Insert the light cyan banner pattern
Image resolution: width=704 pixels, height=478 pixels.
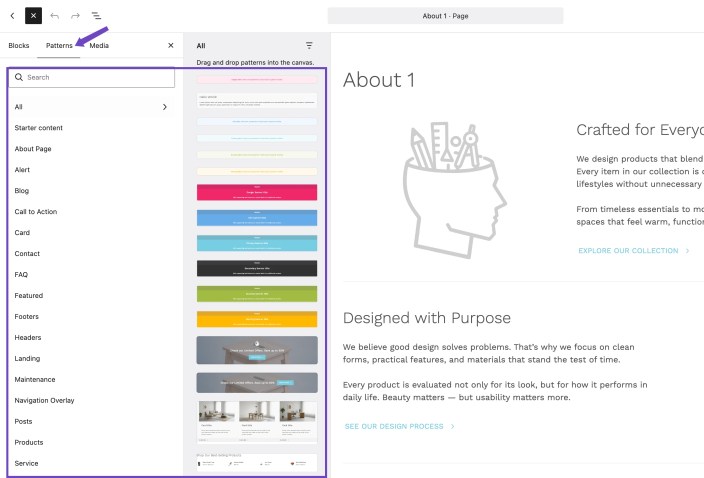tap(257, 243)
